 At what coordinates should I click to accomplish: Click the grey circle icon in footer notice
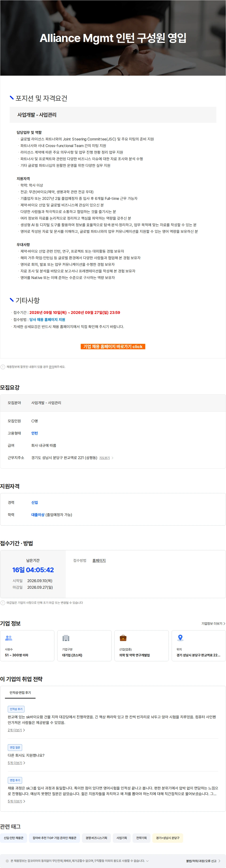pos(7,861)
